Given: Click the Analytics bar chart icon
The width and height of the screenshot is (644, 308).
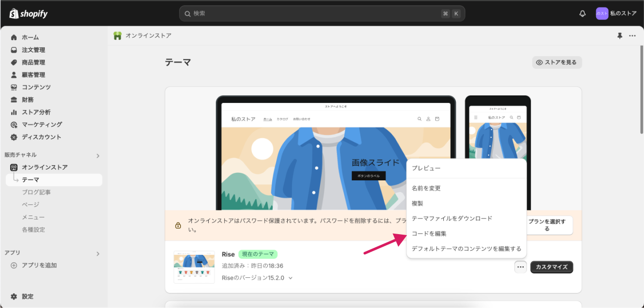Looking at the screenshot, I should [x=14, y=112].
